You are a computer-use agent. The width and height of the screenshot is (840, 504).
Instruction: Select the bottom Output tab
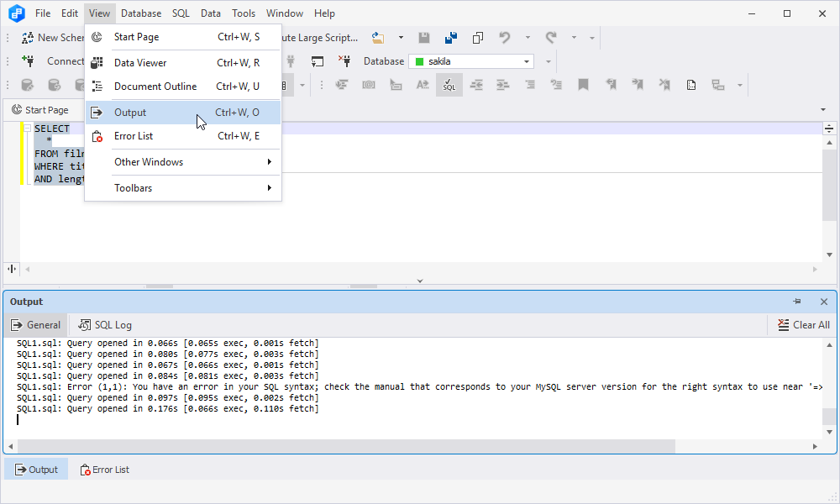click(36, 470)
